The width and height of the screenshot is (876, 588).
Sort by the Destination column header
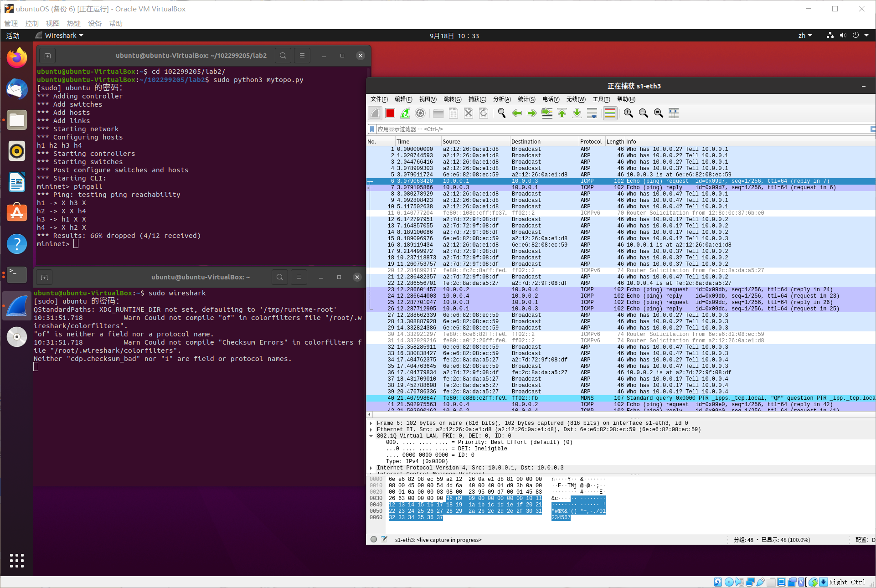coord(544,141)
